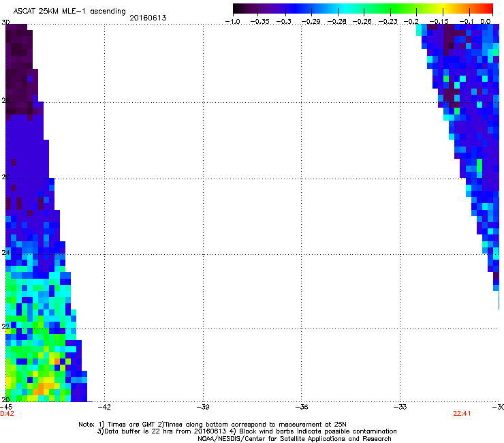Click the -45 longitude axis label

6,407
